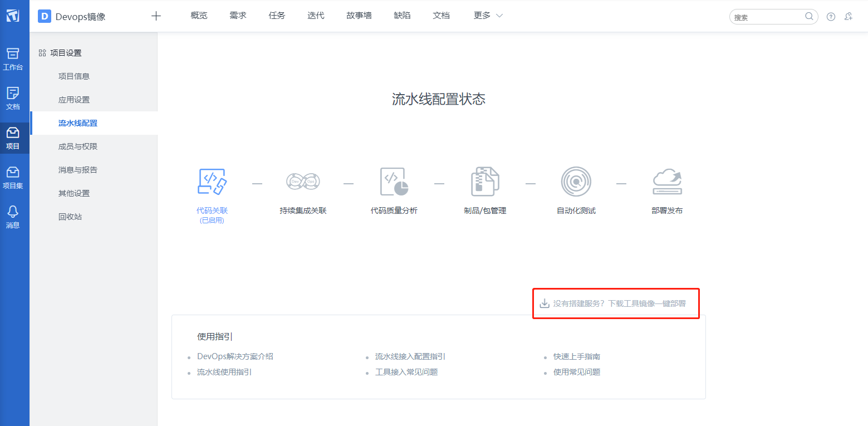868x426 pixels.
Task: Expand the 更多 dropdown menu
Action: click(x=488, y=16)
